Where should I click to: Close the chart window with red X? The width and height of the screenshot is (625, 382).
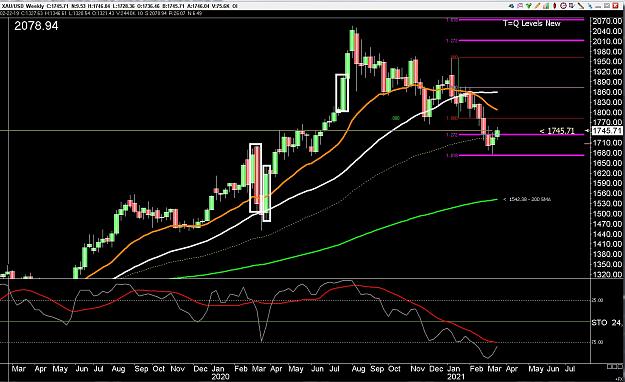pyautogui.click(x=615, y=6)
